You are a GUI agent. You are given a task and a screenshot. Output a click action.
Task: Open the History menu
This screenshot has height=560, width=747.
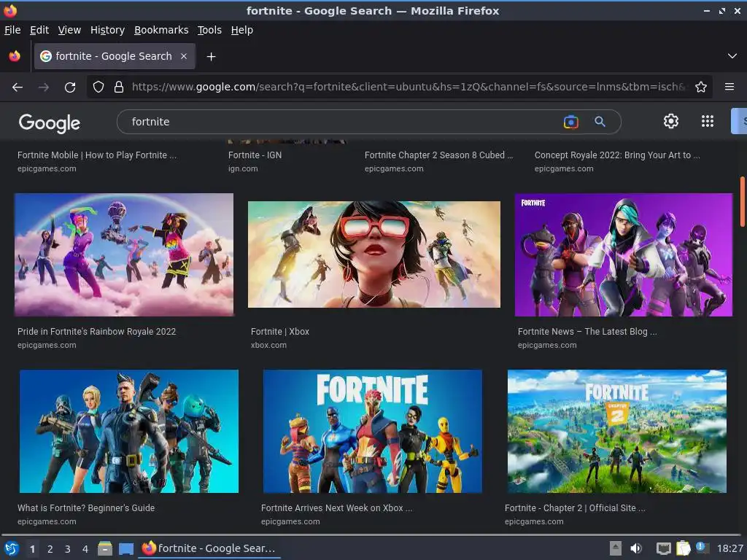point(107,30)
